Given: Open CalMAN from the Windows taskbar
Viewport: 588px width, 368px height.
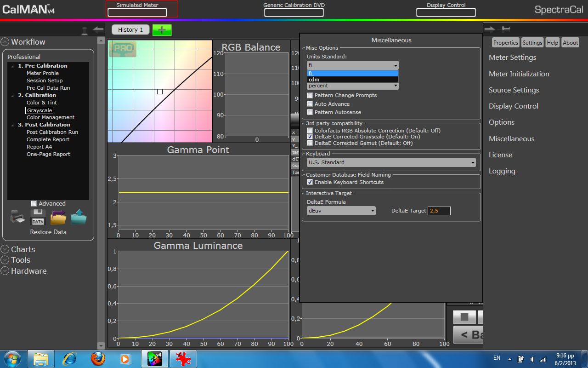Looking at the screenshot, I should [155, 358].
